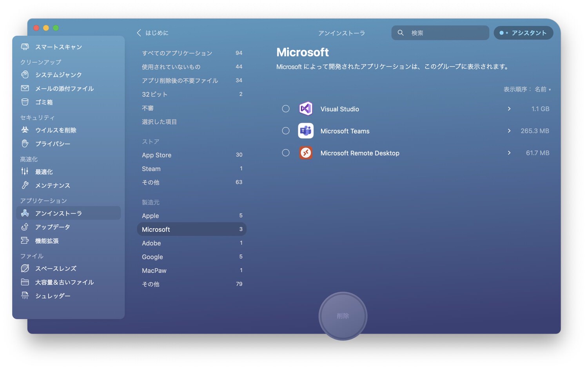Select アプリ削除後の不要ファイル category
The height and width of the screenshot is (370, 588).
pyautogui.click(x=192, y=80)
